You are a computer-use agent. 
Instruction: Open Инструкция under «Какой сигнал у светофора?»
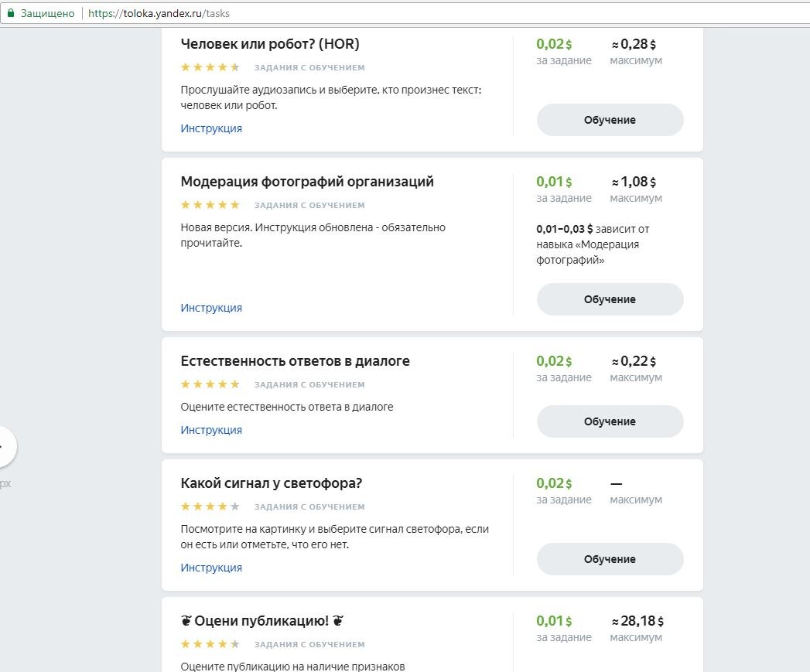pos(211,567)
